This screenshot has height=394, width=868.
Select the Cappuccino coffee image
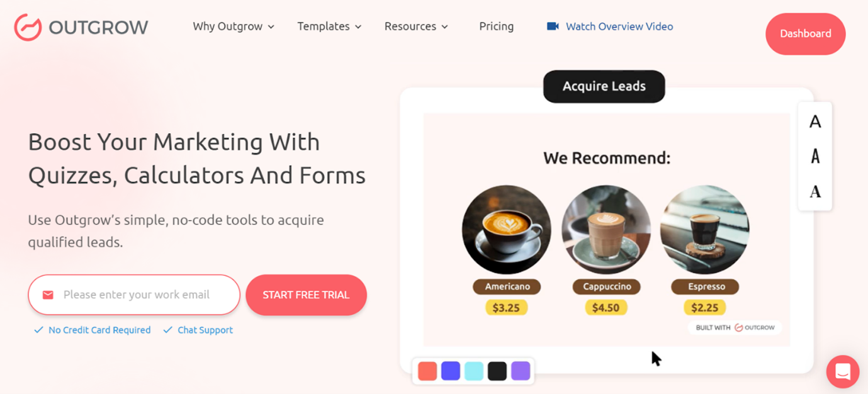606,230
